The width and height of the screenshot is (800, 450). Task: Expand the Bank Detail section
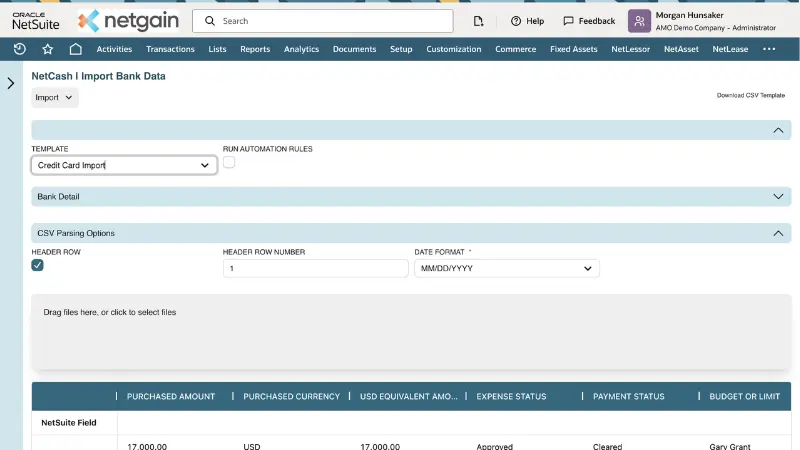click(411, 196)
